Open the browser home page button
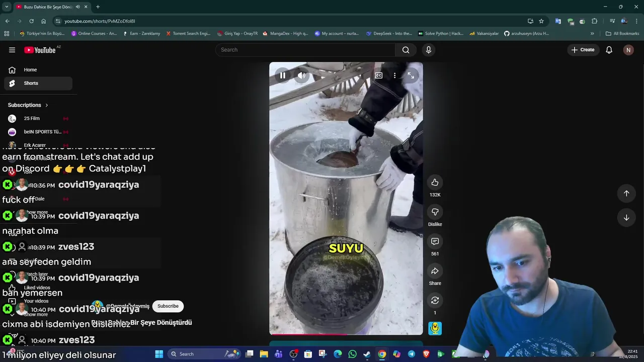The image size is (644, 362). (44, 21)
